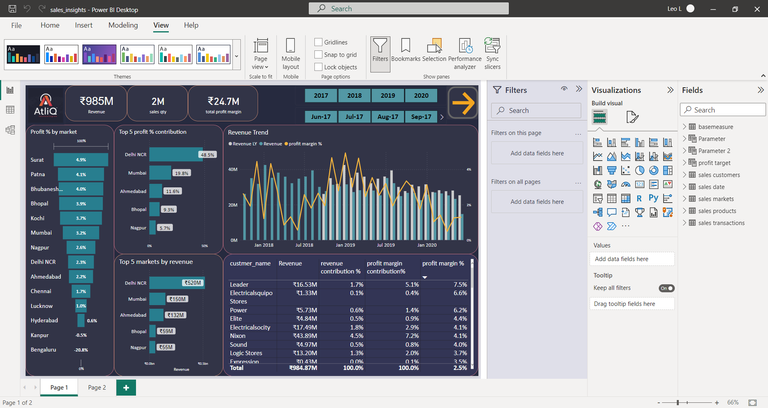
Task: Switch to Mobile layout view
Action: (x=291, y=52)
